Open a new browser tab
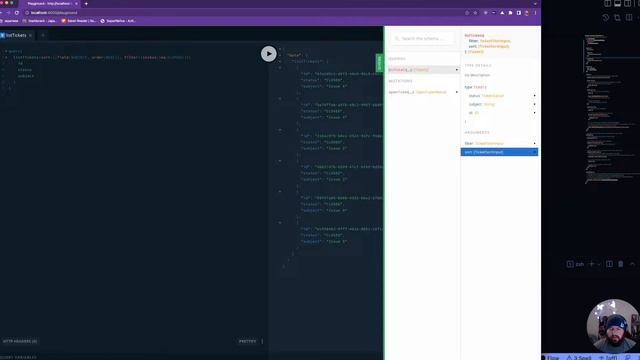The width and height of the screenshot is (640, 360). pos(86,4)
